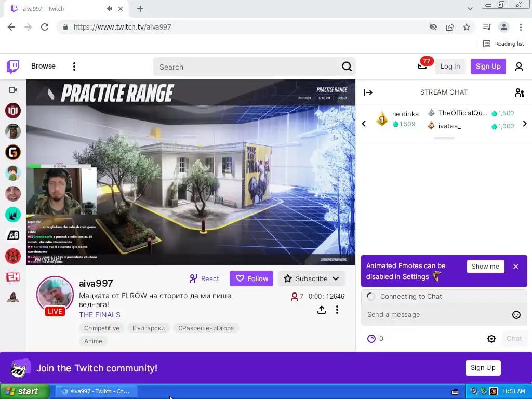Click the top-bar Sign Up button
Image resolution: width=532 pixels, height=399 pixels.
(488, 66)
